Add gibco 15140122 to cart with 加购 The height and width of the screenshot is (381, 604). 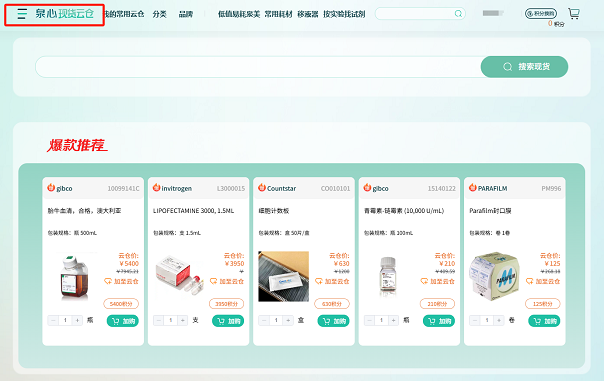click(x=439, y=321)
